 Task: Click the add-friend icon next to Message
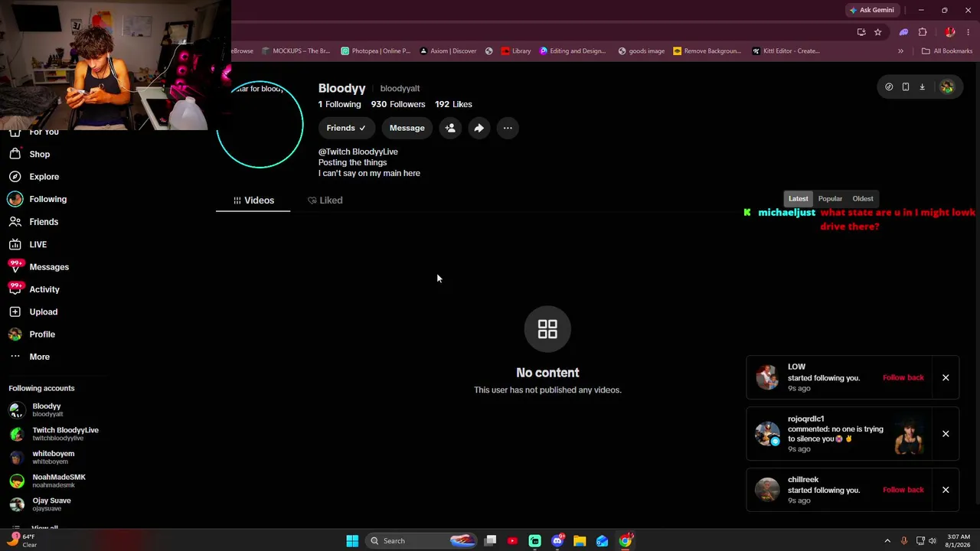[450, 128]
